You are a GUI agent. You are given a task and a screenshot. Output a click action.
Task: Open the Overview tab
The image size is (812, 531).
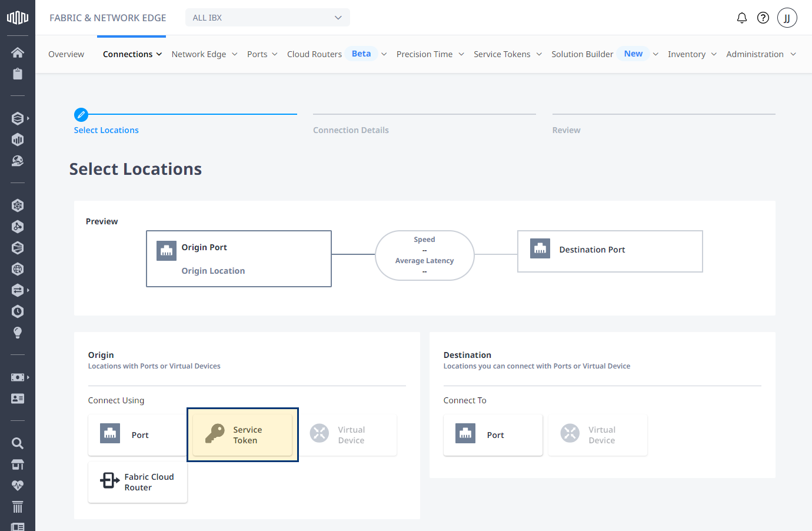pos(66,54)
